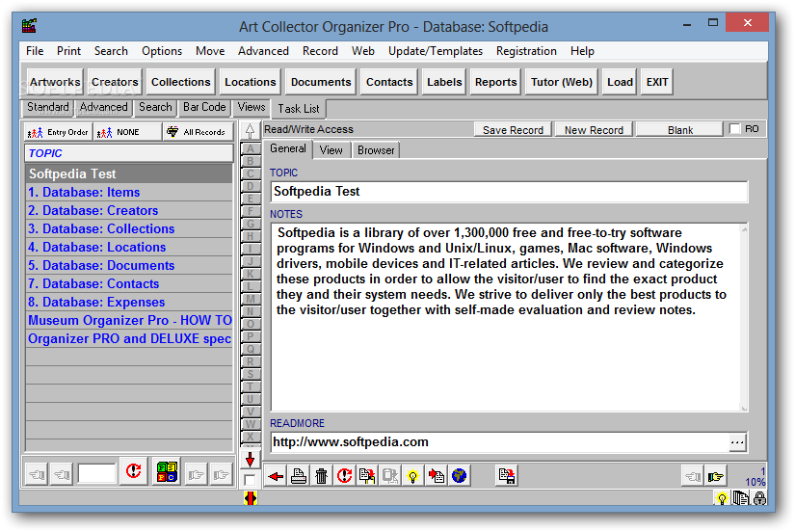Toggle the checkbox under the red down arrow
The image size is (795, 532).
point(249,480)
